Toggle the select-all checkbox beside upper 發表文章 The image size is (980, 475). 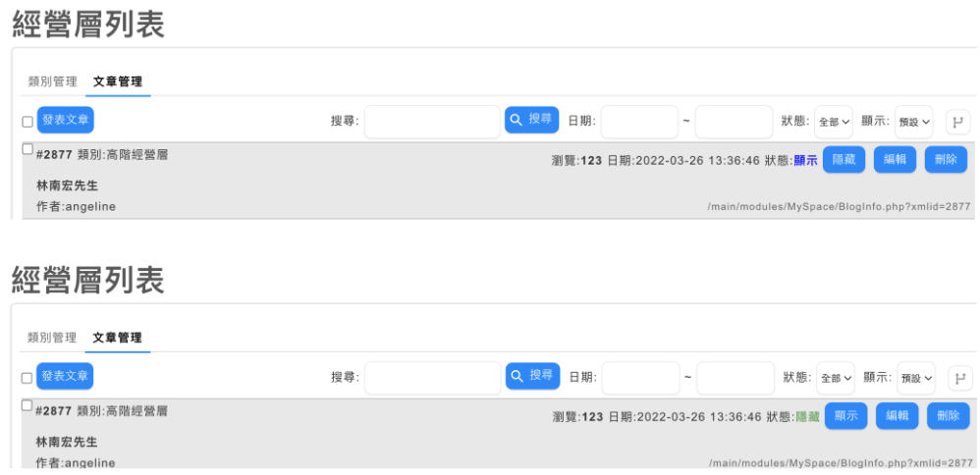(x=27, y=122)
